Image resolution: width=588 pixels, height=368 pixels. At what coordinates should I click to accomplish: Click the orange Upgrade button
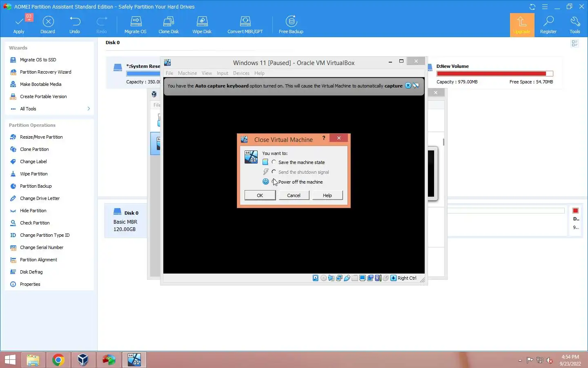(x=522, y=25)
